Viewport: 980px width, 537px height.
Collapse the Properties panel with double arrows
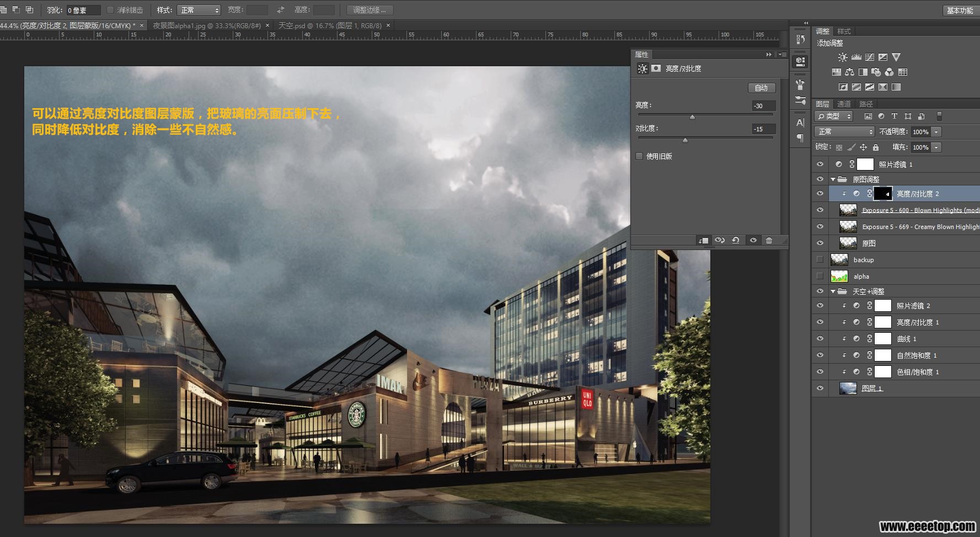769,54
